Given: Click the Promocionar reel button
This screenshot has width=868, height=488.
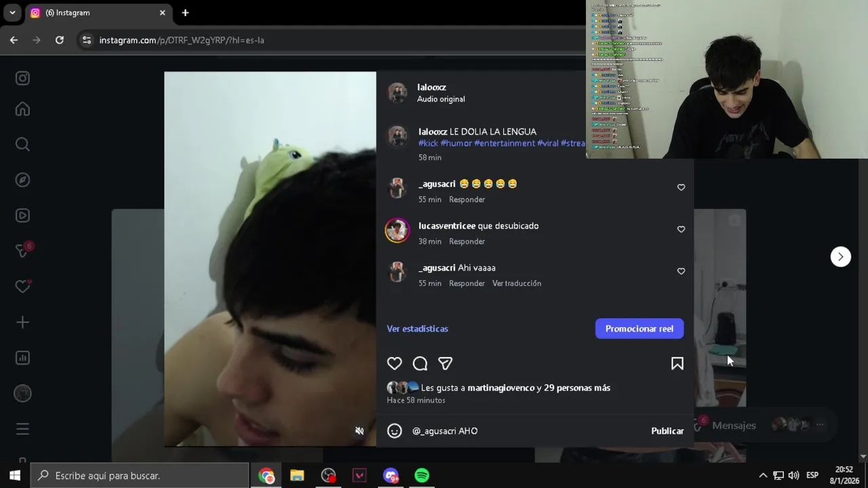Looking at the screenshot, I should (639, 329).
